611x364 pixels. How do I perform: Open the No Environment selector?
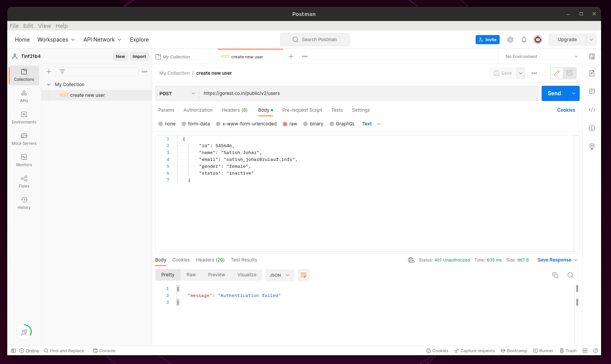point(542,56)
